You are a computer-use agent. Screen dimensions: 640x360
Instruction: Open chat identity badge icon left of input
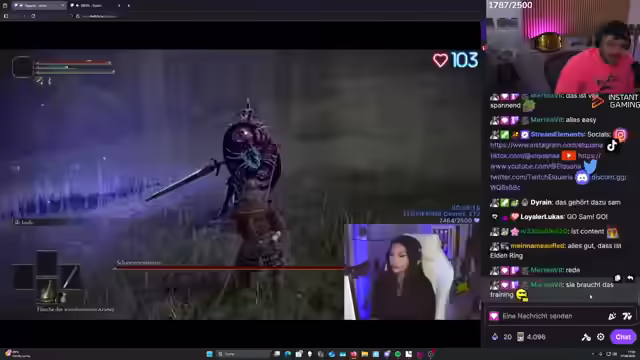tap(494, 316)
